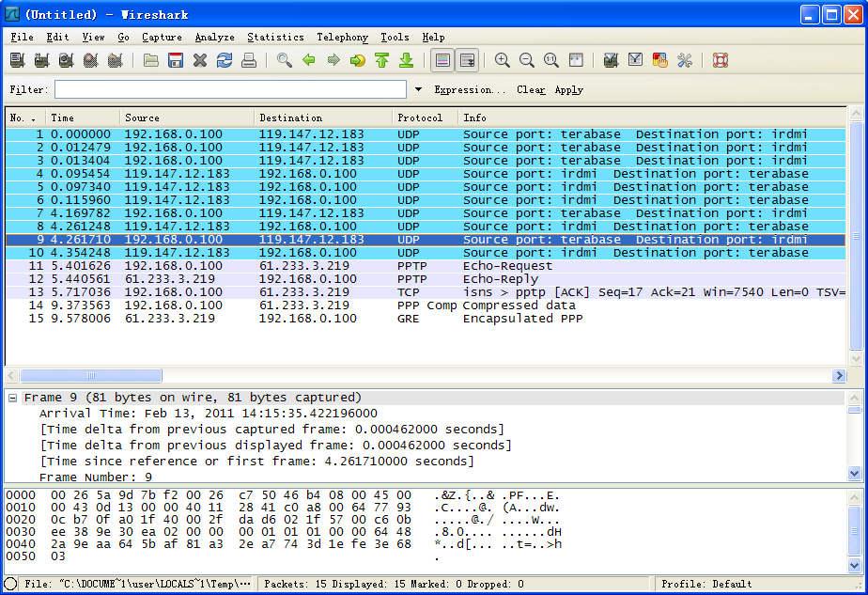Open the Statistics menu

[x=275, y=37]
